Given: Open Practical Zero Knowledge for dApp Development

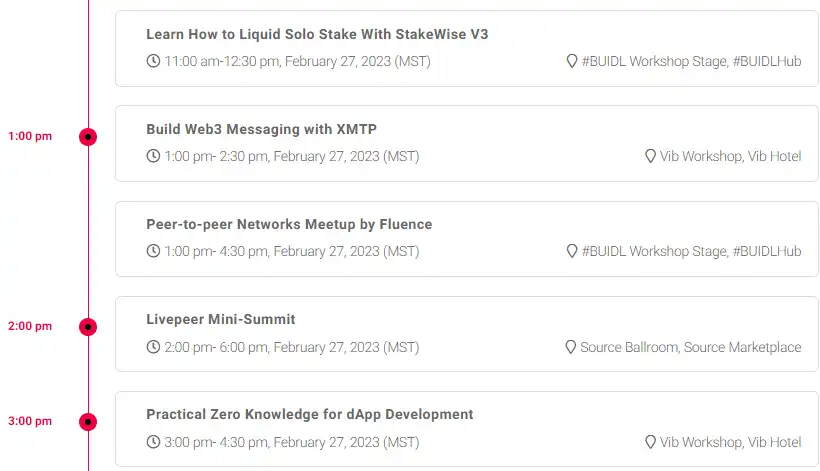Looking at the screenshot, I should click(310, 415).
